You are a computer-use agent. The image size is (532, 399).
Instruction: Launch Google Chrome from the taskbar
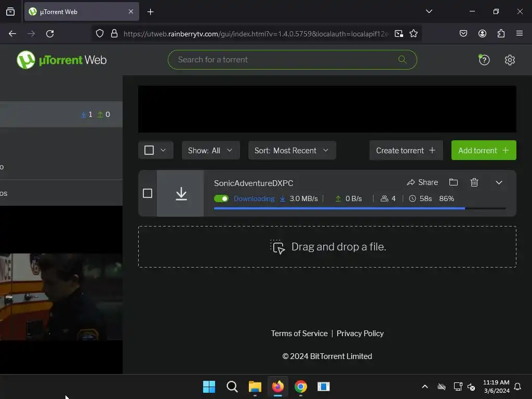[301, 387]
